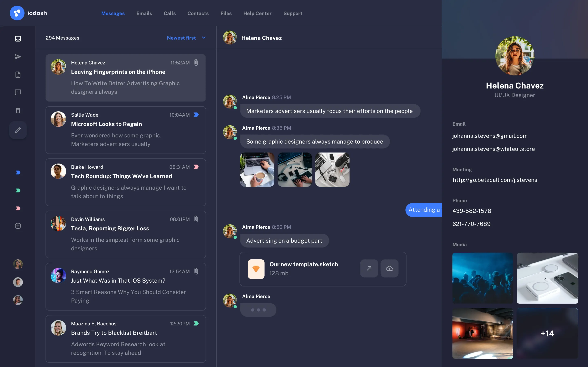Toggle the pink label filter
Image resolution: width=588 pixels, height=367 pixels.
[18, 208]
